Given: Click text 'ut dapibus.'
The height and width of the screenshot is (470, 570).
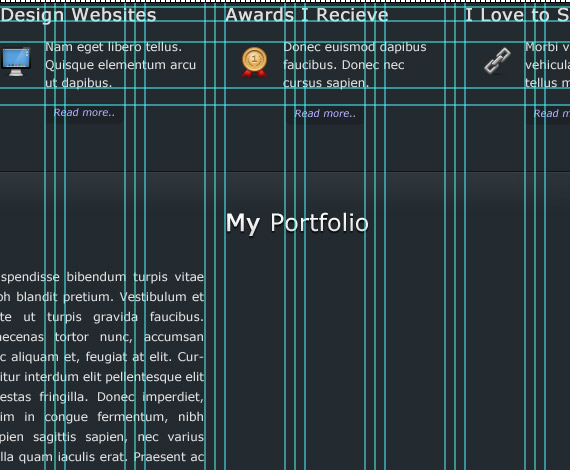Looking at the screenshot, I should tap(79, 83).
